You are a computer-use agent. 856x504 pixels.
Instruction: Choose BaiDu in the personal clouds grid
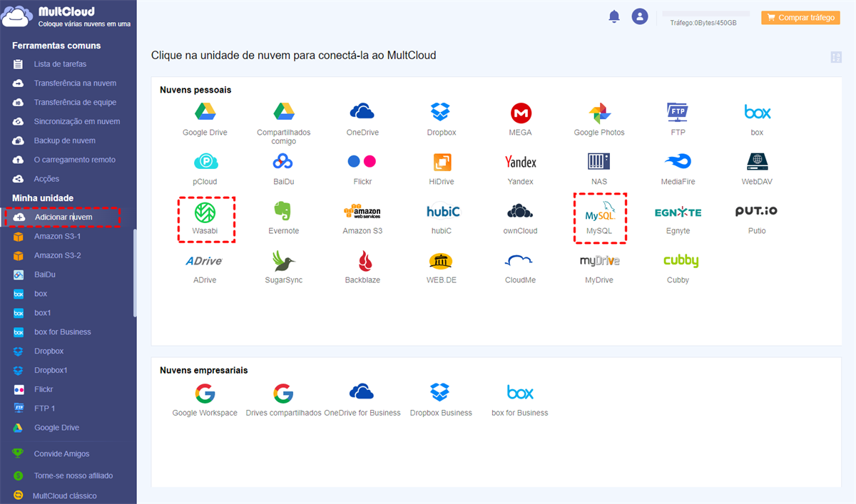pos(284,161)
